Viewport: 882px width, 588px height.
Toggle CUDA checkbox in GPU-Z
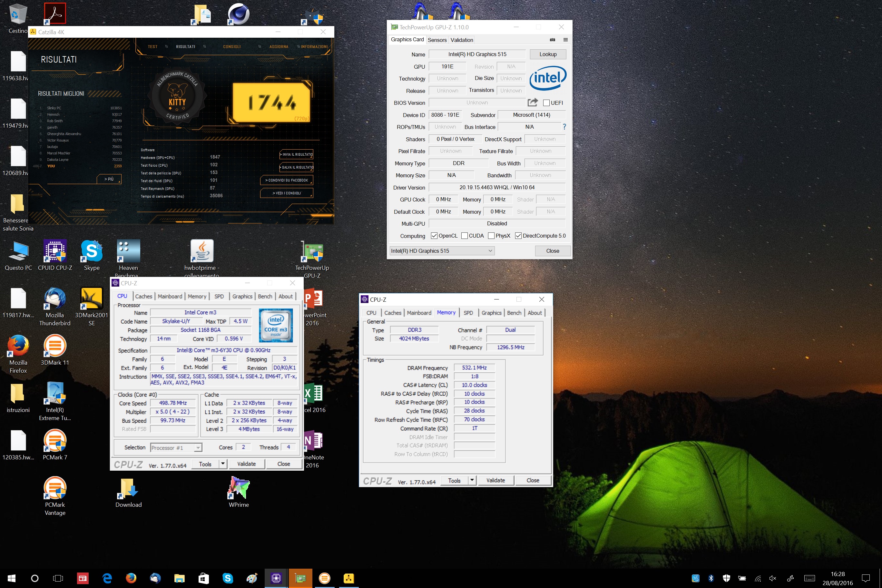464,236
